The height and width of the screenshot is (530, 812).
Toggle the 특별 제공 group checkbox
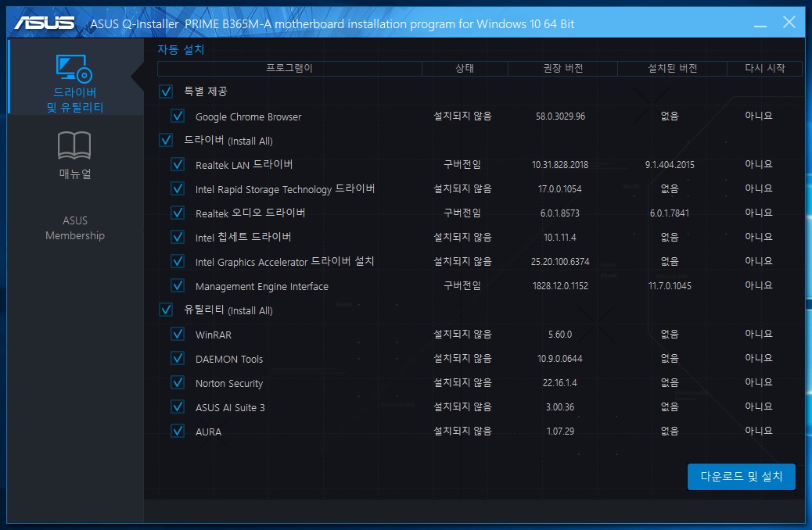166,91
